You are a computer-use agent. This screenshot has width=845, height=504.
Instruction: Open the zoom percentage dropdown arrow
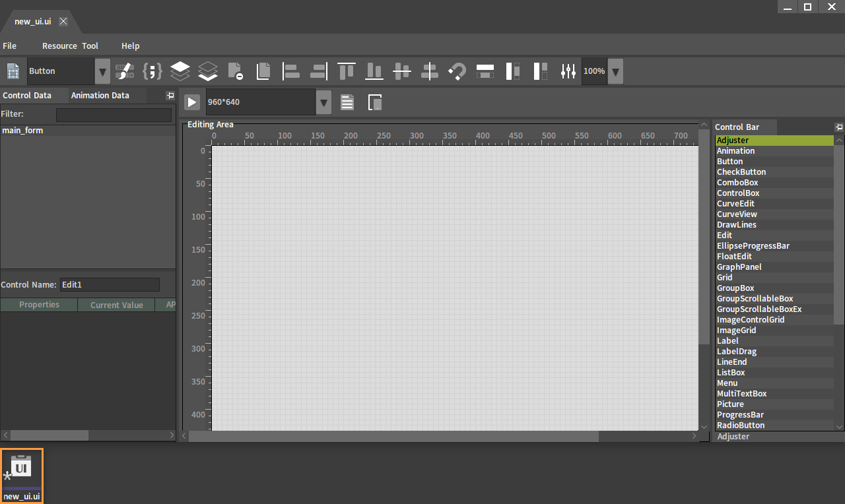[615, 71]
